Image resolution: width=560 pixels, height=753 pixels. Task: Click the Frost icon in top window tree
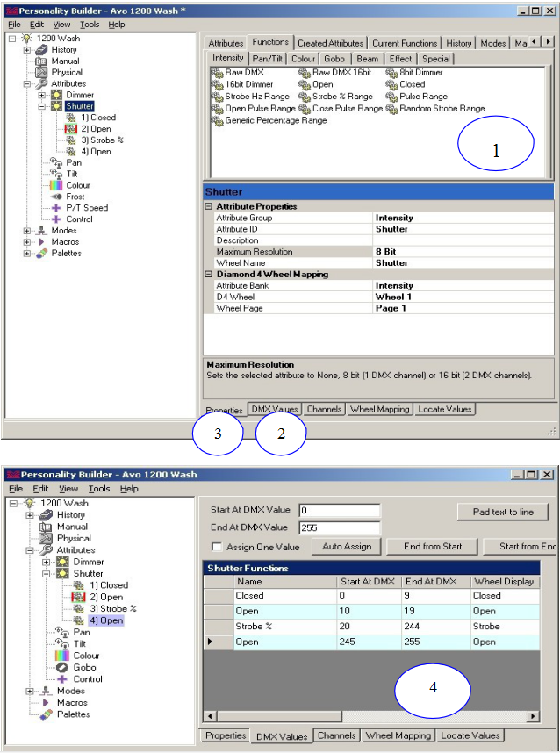tap(56, 197)
